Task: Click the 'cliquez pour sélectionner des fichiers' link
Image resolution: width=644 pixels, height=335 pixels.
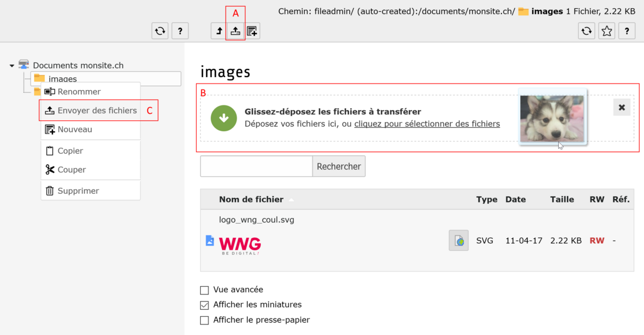Action: 427,124
